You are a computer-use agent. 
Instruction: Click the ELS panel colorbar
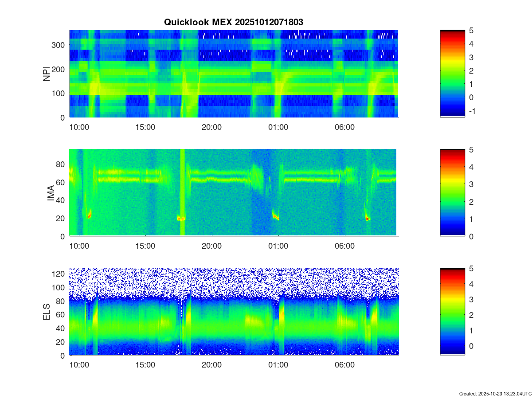tap(452, 312)
